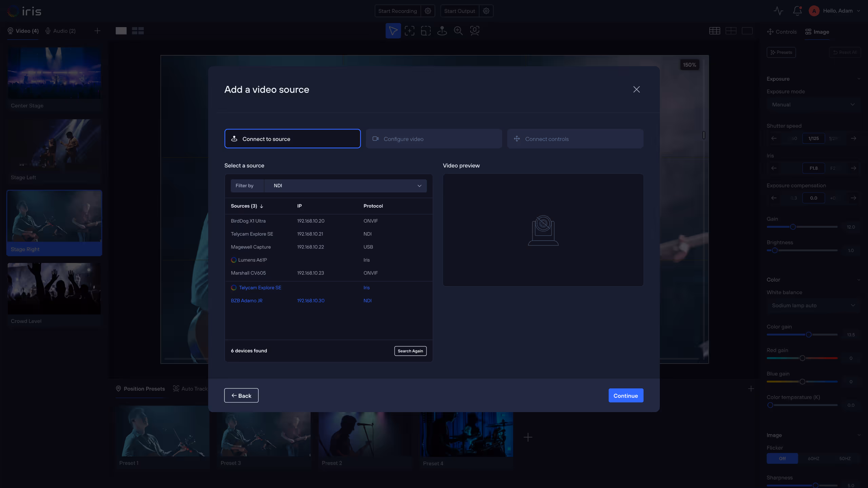Click the auto-track face tool icon
Viewport: 868px width, 488px height.
[x=474, y=31]
